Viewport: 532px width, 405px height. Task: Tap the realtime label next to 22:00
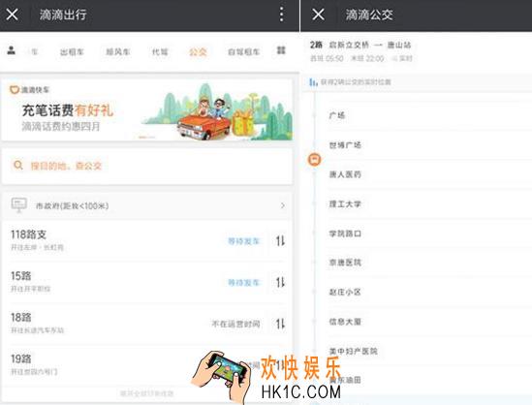coord(402,59)
